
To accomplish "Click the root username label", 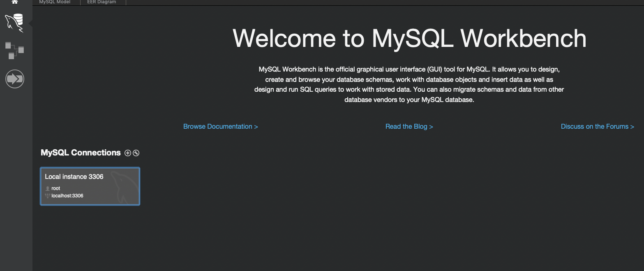I will click(x=56, y=189).
